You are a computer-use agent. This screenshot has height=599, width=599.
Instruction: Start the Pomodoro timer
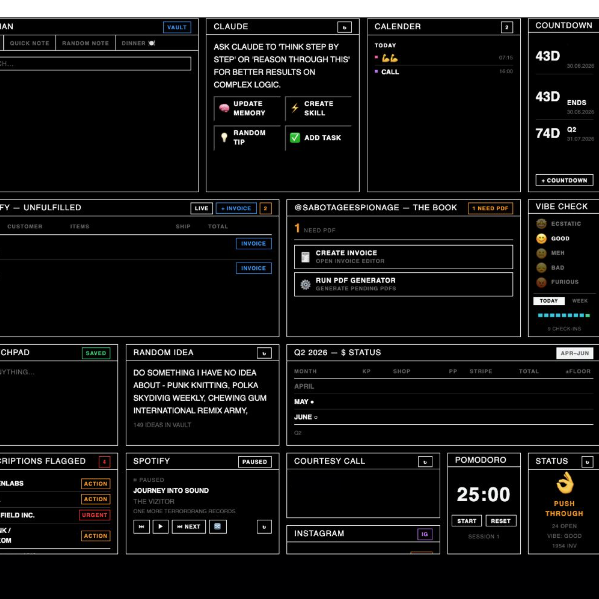[466, 521]
